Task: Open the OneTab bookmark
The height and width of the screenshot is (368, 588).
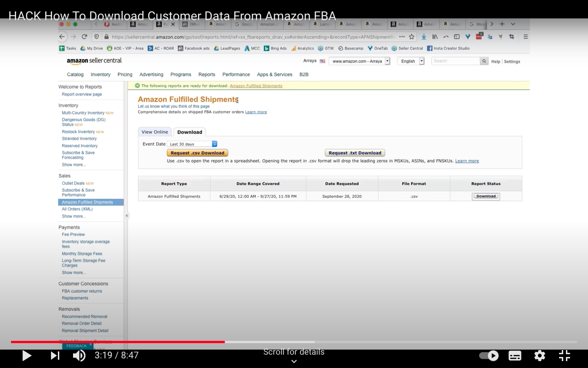Action: pos(378,48)
